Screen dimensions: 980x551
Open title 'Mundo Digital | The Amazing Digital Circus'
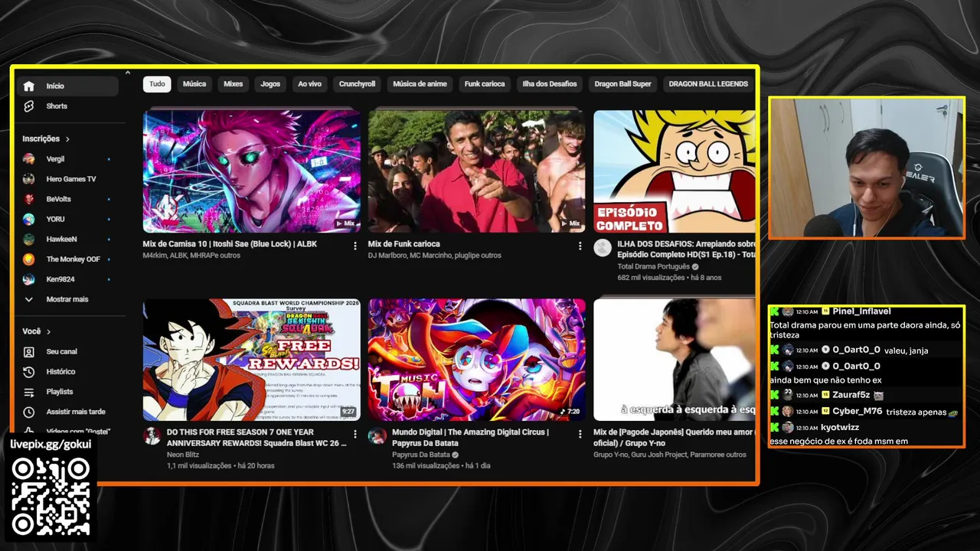(470, 438)
